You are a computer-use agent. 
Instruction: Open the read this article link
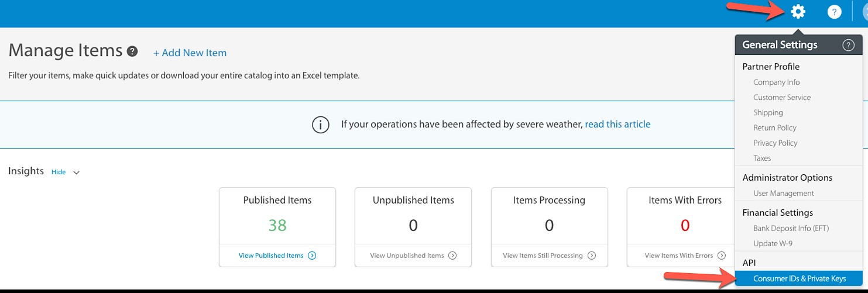(617, 124)
